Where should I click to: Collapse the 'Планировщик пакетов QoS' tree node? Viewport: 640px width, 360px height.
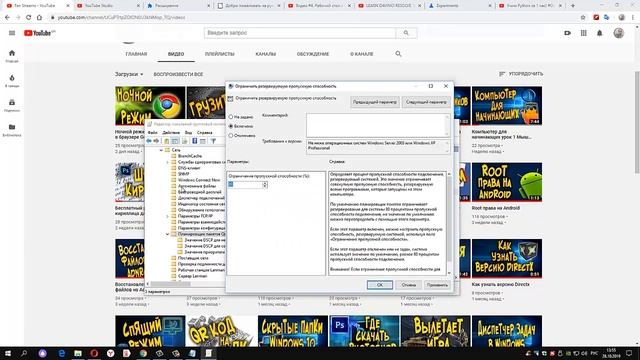click(x=168, y=234)
